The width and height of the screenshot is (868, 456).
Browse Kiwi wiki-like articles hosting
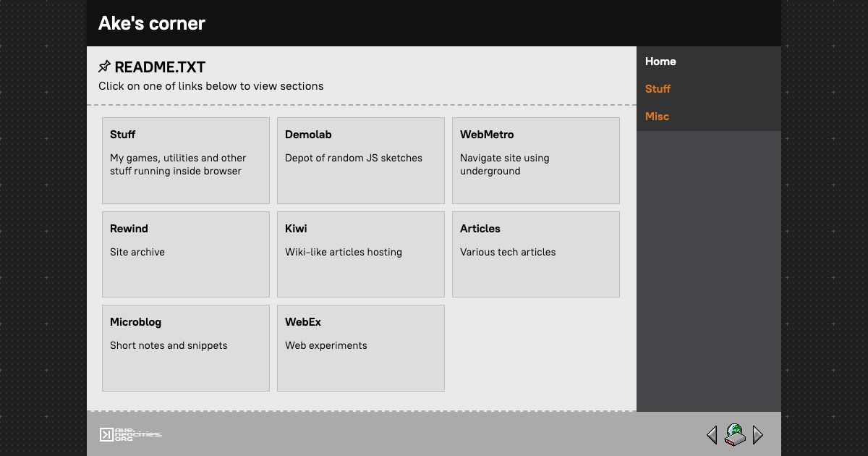coord(360,253)
